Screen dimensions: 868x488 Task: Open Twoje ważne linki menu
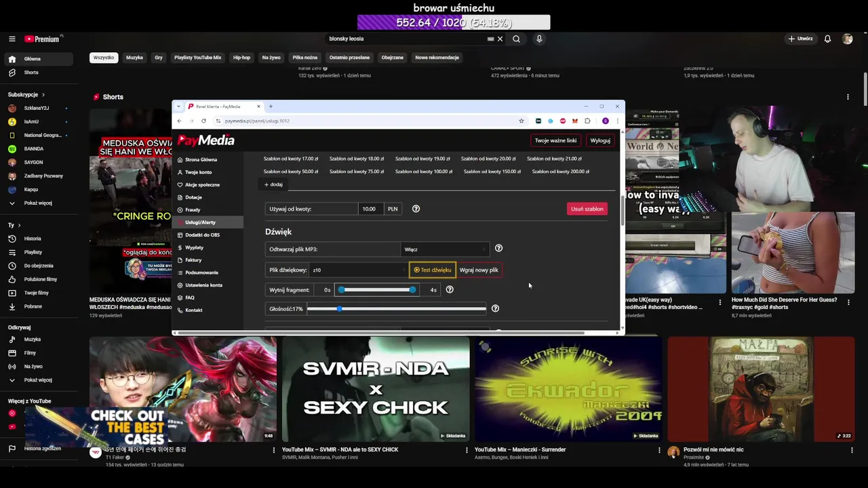tap(555, 140)
